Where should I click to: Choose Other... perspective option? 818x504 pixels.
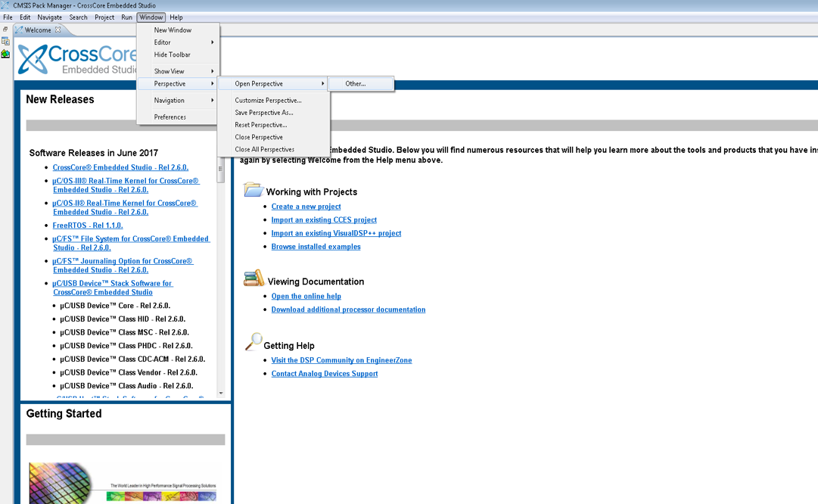click(361, 84)
